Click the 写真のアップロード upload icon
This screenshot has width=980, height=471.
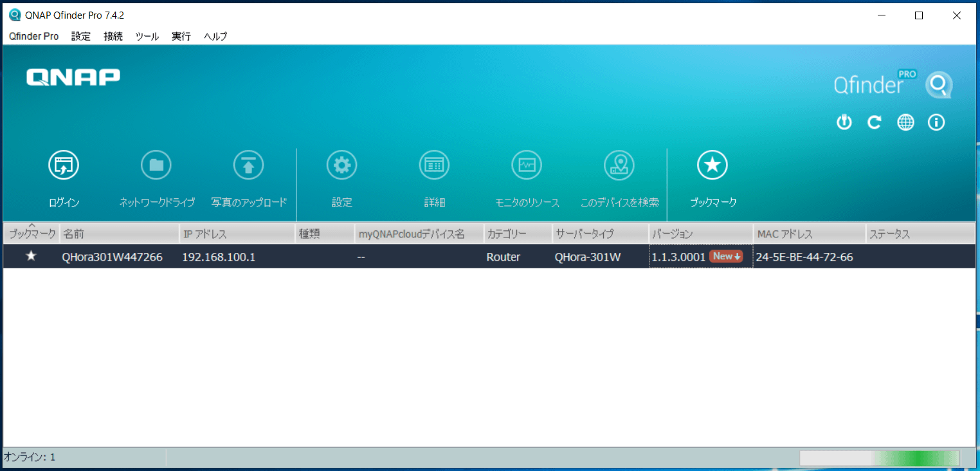click(x=248, y=166)
